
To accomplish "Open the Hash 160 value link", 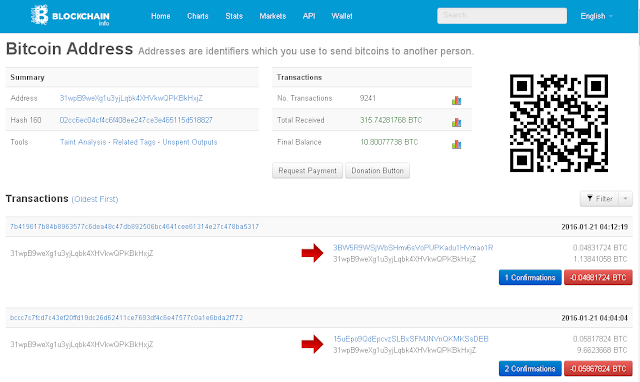I will tap(136, 120).
